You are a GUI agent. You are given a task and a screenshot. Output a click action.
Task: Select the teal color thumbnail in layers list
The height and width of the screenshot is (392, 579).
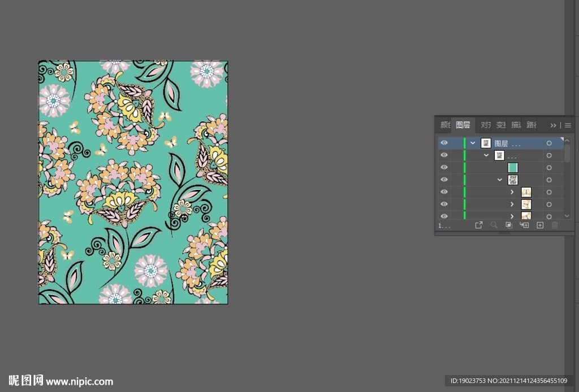(513, 168)
